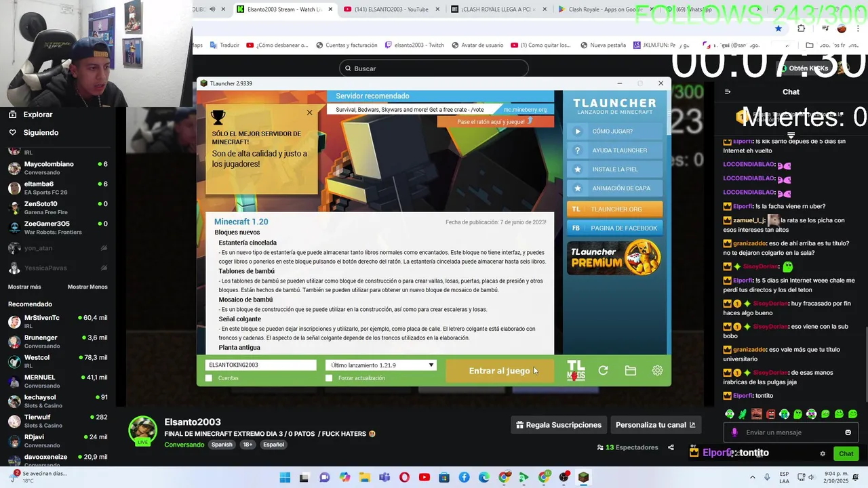Screen dimensions: 868x488
Task: Click Regala Suscripciones button
Action: pyautogui.click(x=559, y=425)
